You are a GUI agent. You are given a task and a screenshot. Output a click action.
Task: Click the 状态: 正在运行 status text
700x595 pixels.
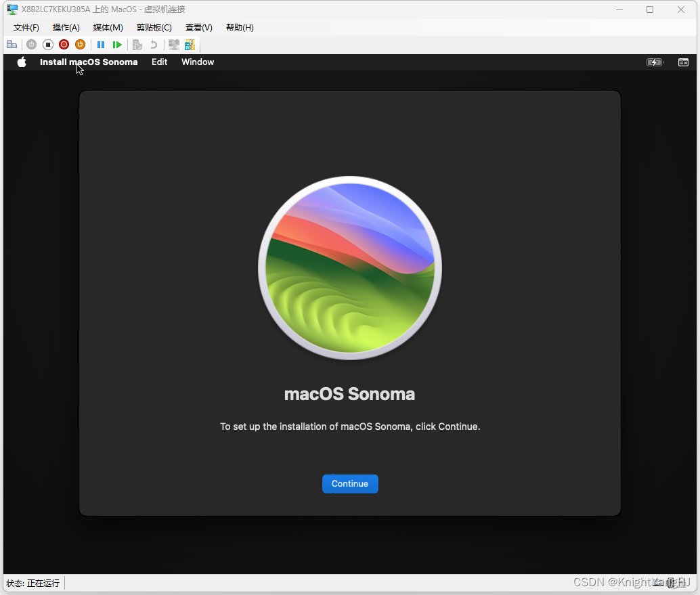click(x=33, y=583)
